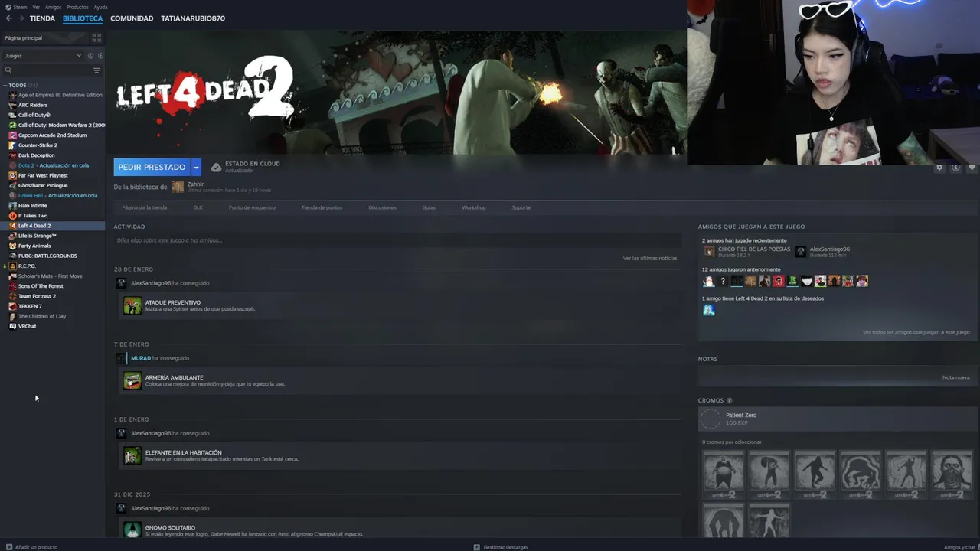
Task: Open the Amigos menu
Action: [53, 7]
